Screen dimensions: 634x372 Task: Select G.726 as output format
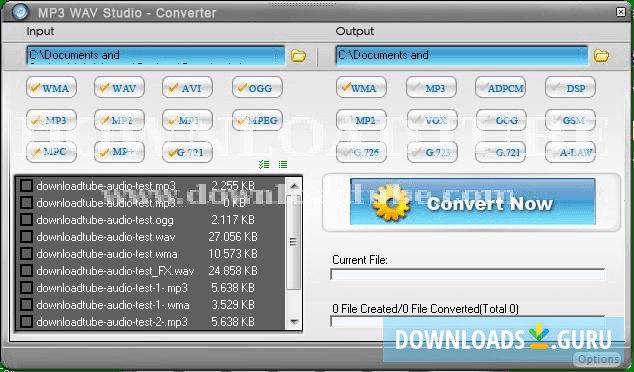pos(361,152)
